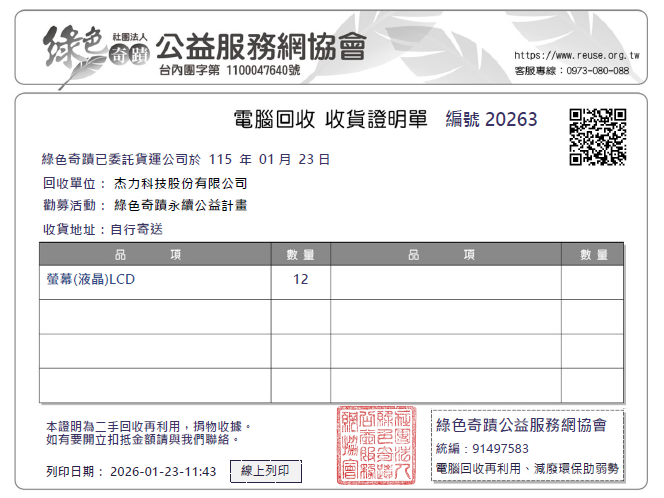The image size is (664, 498).
Task: Click the 自行寄送 pickup address value
Action: pyautogui.click(x=129, y=229)
